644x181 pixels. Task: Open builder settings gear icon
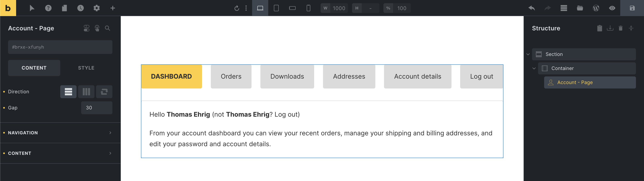click(96, 8)
